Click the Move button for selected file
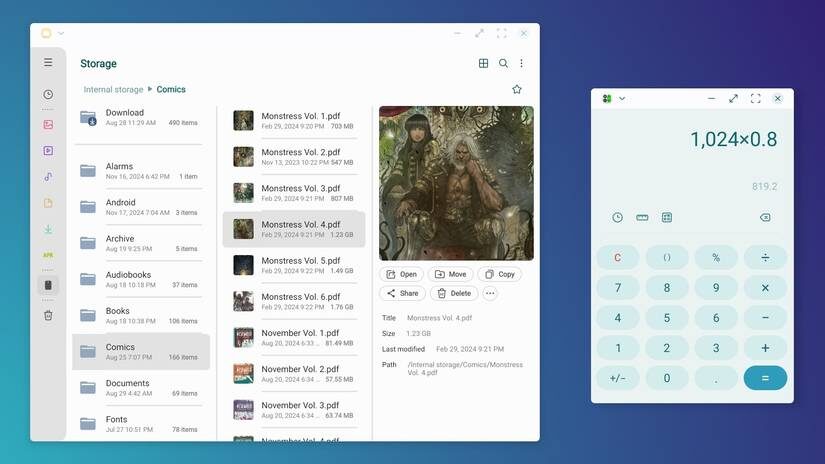This screenshot has width=825, height=464. pyautogui.click(x=451, y=274)
